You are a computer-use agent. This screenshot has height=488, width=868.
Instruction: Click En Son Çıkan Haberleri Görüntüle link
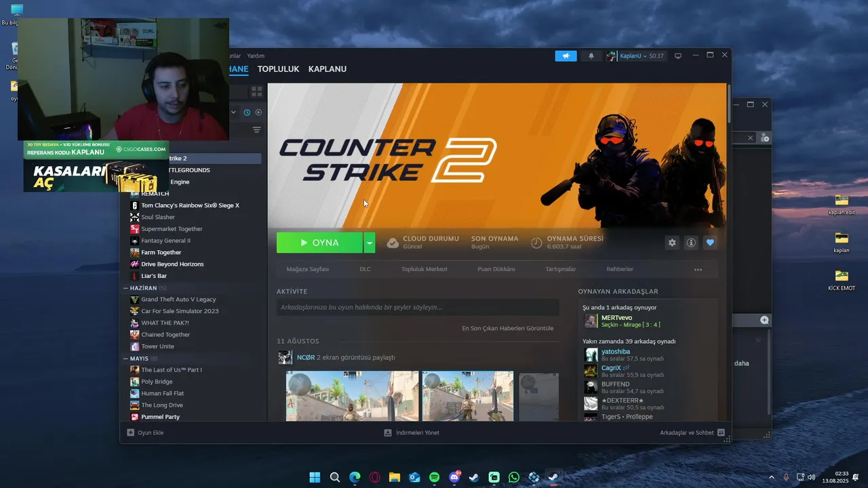(x=508, y=328)
